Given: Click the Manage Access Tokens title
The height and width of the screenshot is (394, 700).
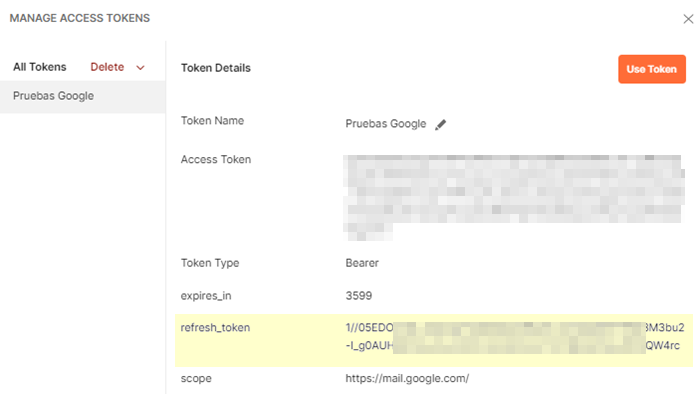Looking at the screenshot, I should (x=80, y=18).
